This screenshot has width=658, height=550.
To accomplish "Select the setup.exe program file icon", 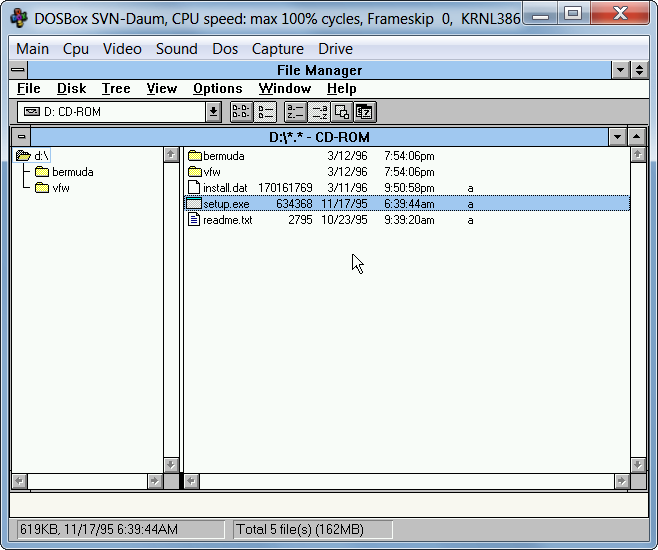I will [194, 204].
